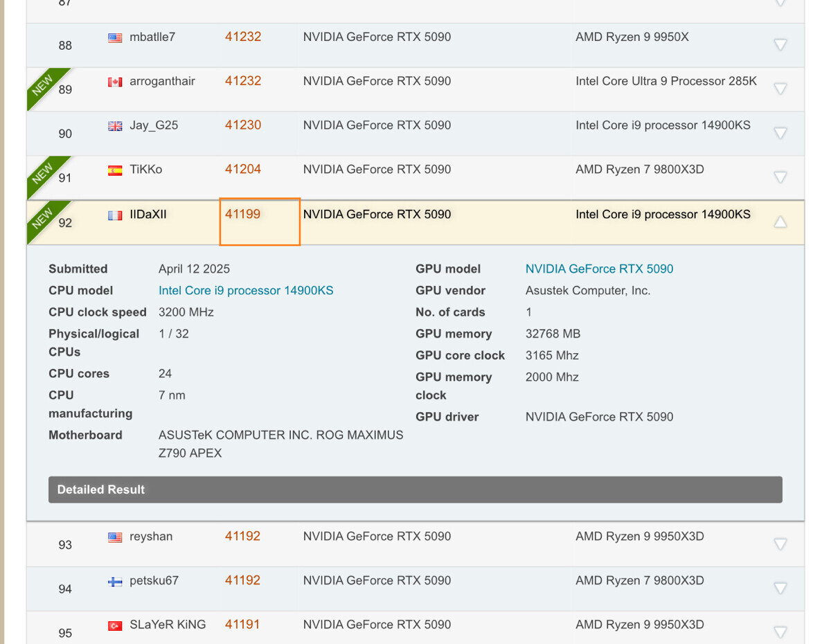Click the highlighted score 41199
Viewport: 831px width, 644px height.
coord(243,215)
